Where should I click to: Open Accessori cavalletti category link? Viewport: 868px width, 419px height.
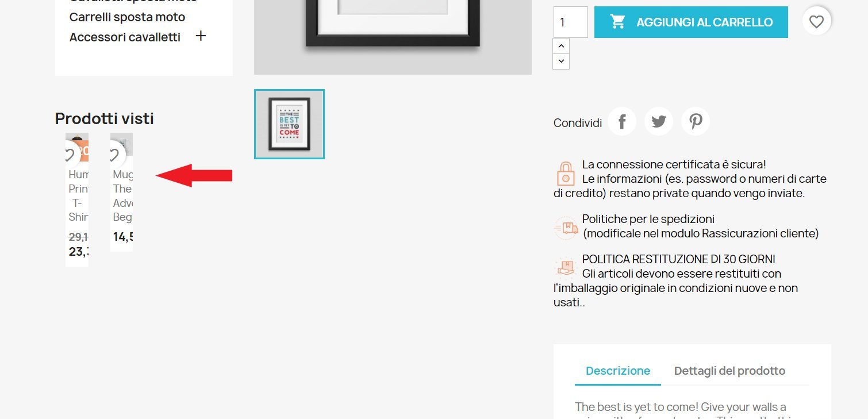point(125,37)
